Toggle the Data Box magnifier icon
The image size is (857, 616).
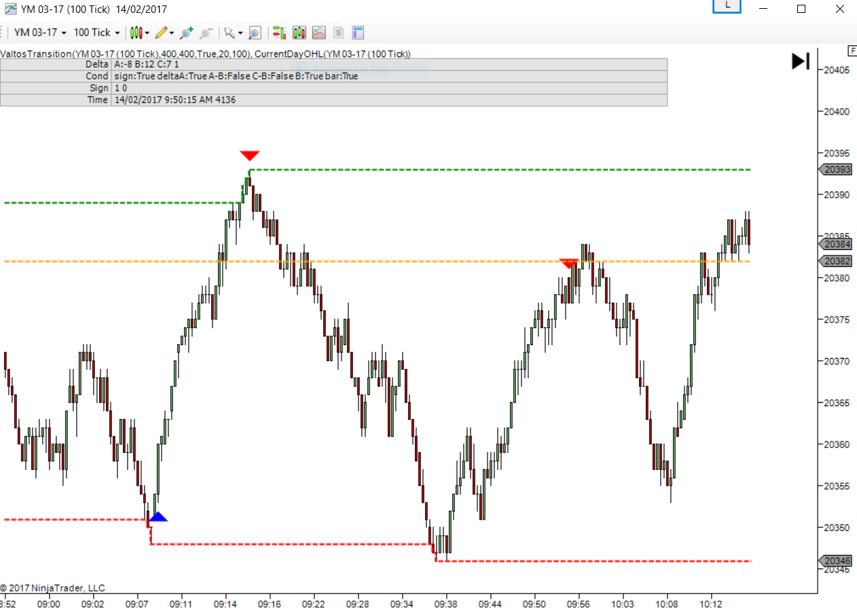255,33
